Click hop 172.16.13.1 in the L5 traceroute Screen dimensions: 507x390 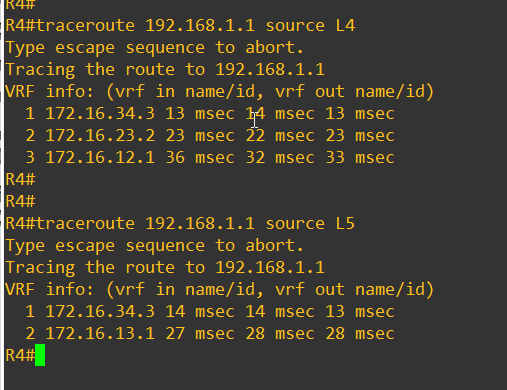(x=100, y=333)
